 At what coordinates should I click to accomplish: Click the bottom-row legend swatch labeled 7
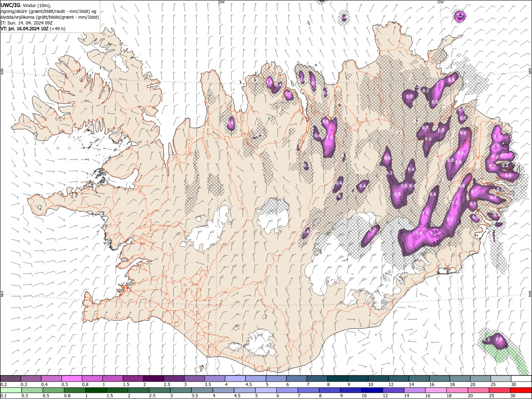[308, 390]
